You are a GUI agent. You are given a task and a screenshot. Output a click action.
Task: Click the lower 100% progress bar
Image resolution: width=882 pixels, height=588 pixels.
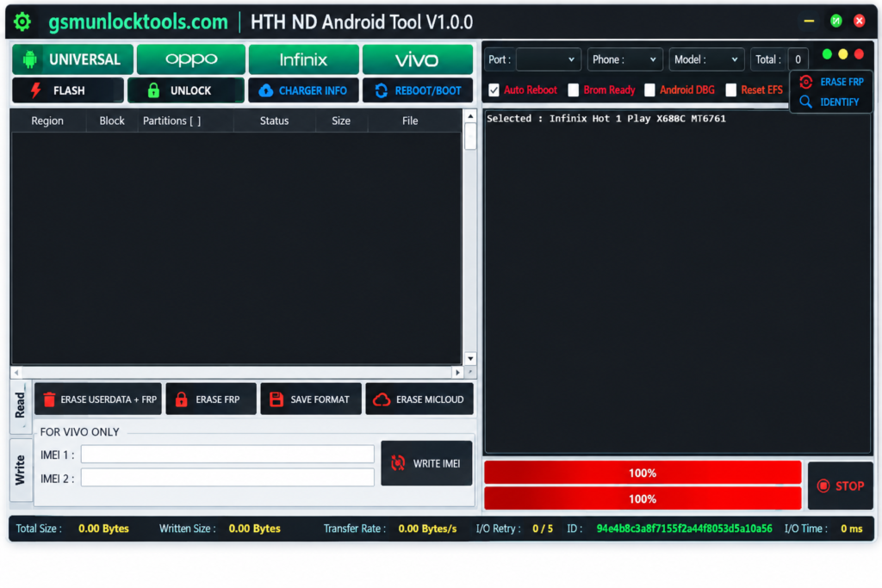(643, 498)
